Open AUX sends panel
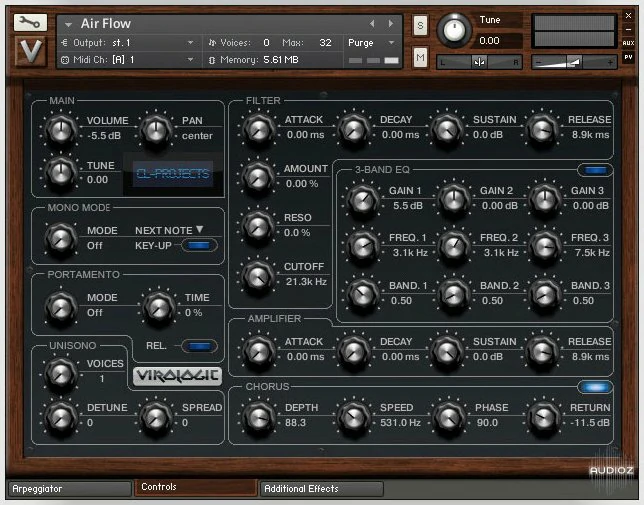 pos(628,43)
